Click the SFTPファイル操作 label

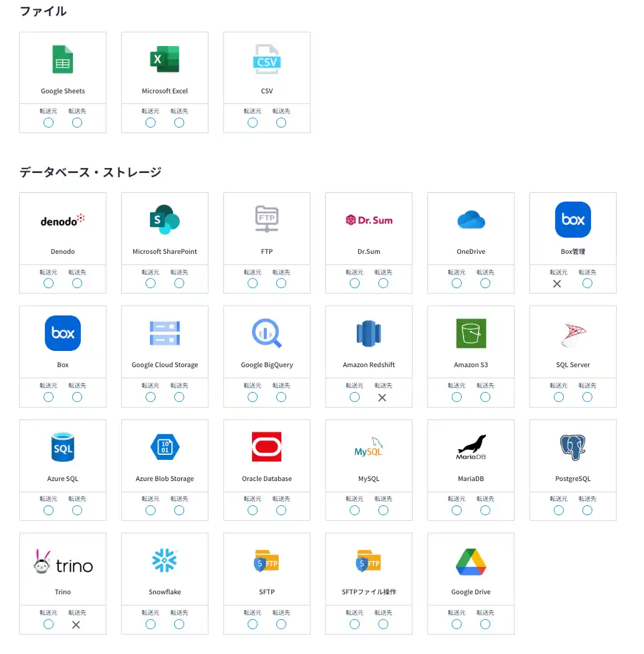click(x=369, y=592)
